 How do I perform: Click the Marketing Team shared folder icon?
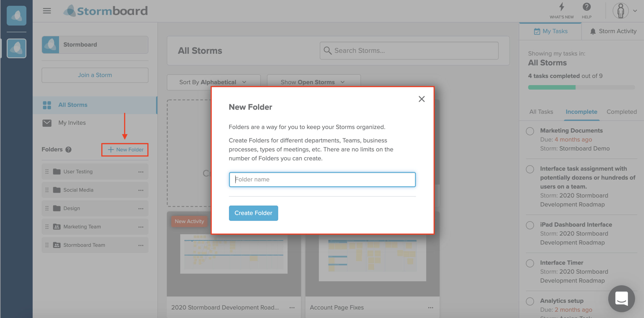click(57, 226)
